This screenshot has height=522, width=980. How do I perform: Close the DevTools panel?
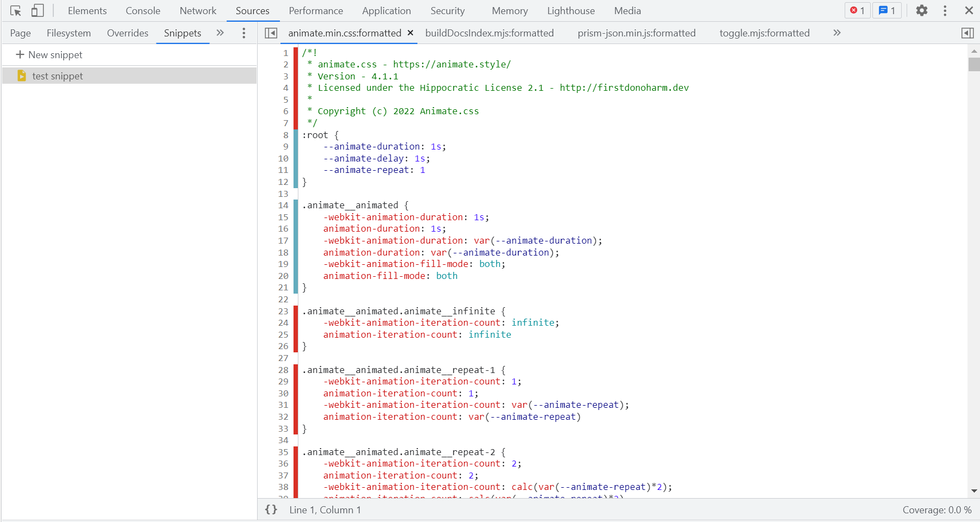pyautogui.click(x=969, y=10)
